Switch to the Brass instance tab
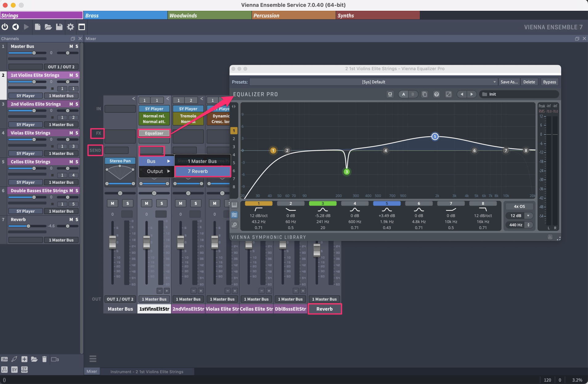Image resolution: width=588 pixels, height=384 pixels. (x=125, y=15)
